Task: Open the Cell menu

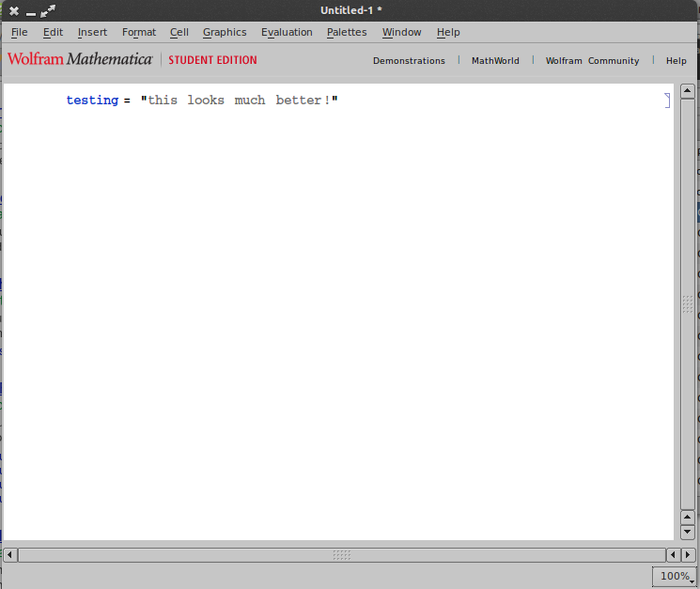Action: (179, 32)
